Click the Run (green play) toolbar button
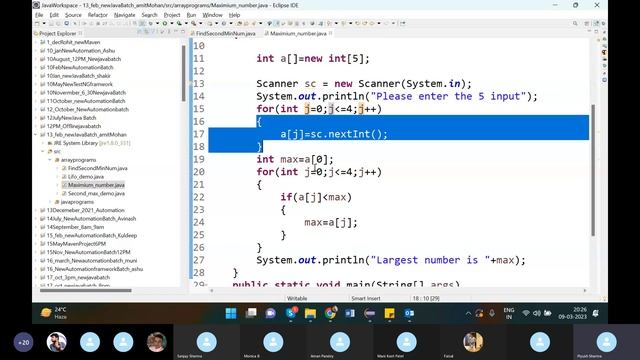Image resolution: width=640 pixels, height=360 pixels. tap(165, 23)
